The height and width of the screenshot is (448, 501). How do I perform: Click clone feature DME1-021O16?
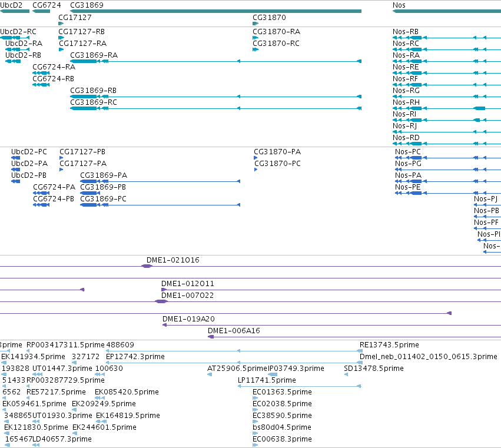tap(173, 260)
